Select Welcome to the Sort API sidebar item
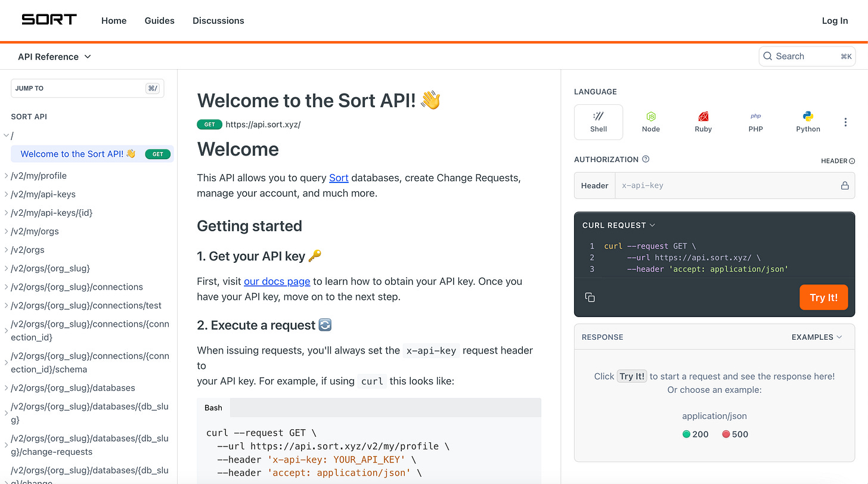Screen dimensions: 868x484 pyautogui.click(x=92, y=154)
